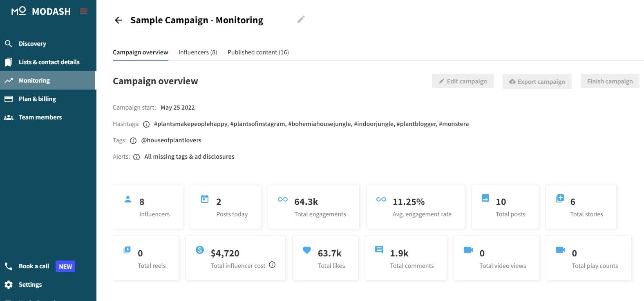The image size is (644, 301).
Task: Open Discovery from the sidebar
Action: tap(32, 44)
